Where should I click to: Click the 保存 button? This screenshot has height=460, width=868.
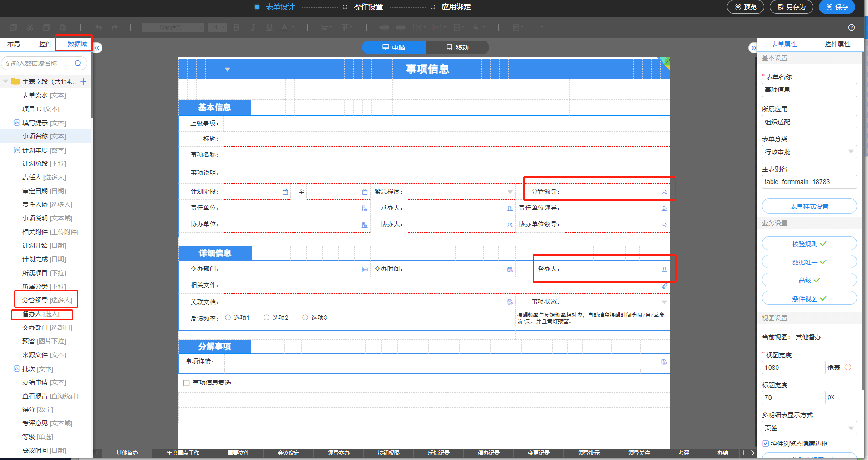837,7
